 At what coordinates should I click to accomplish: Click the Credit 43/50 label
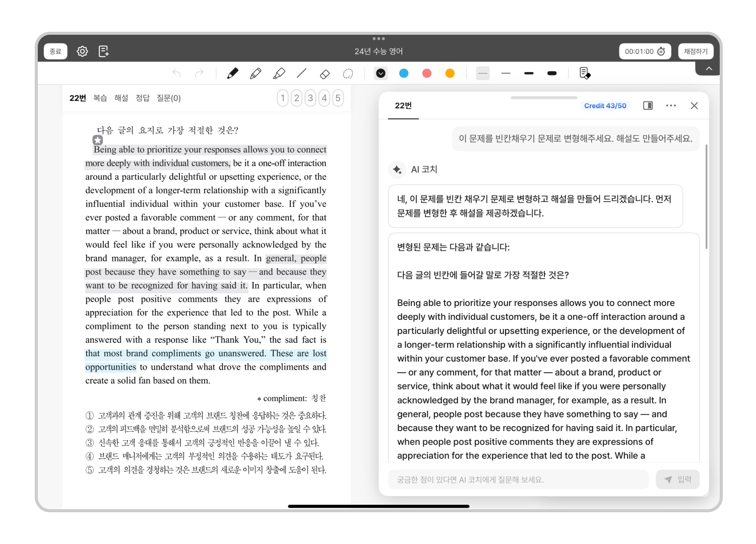coord(605,106)
